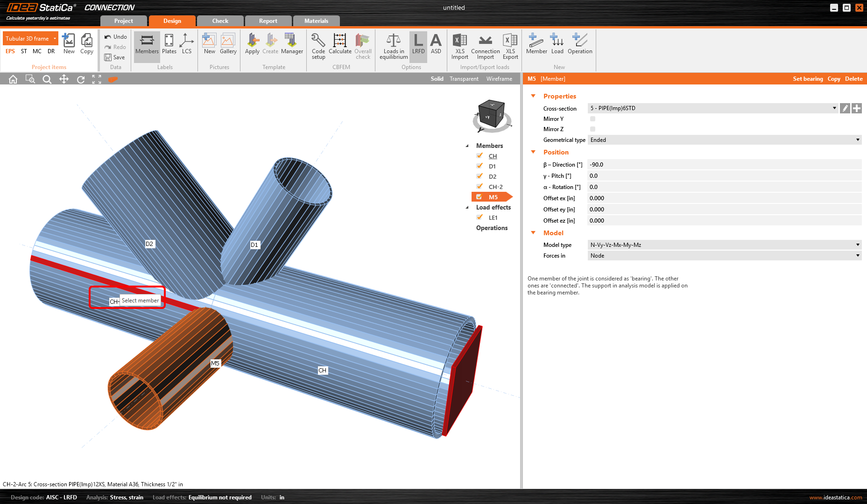Switch to the Check tab
Image resolution: width=867 pixels, height=504 pixels.
(x=220, y=21)
